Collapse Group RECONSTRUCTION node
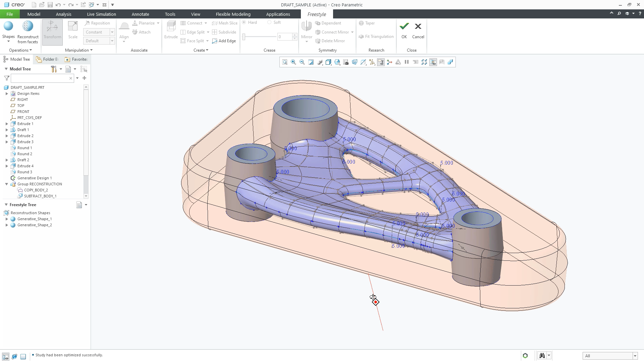Screen dimensions: 644x362 [x=7, y=184]
